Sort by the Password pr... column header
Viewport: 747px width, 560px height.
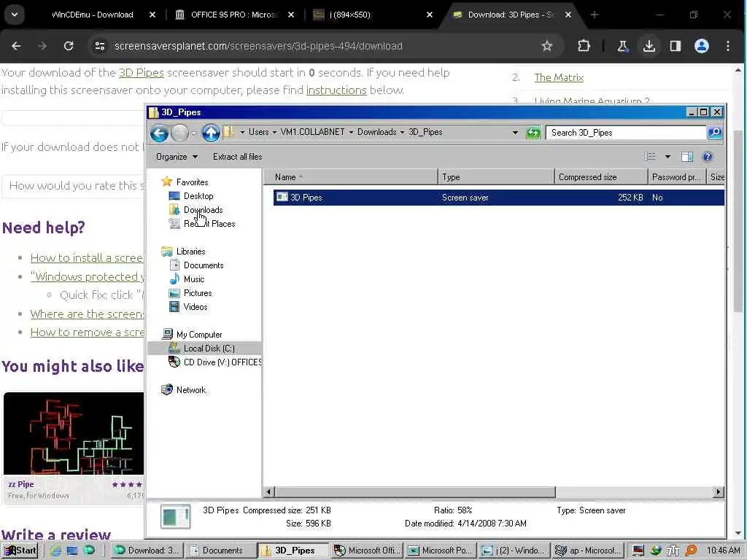coord(676,177)
